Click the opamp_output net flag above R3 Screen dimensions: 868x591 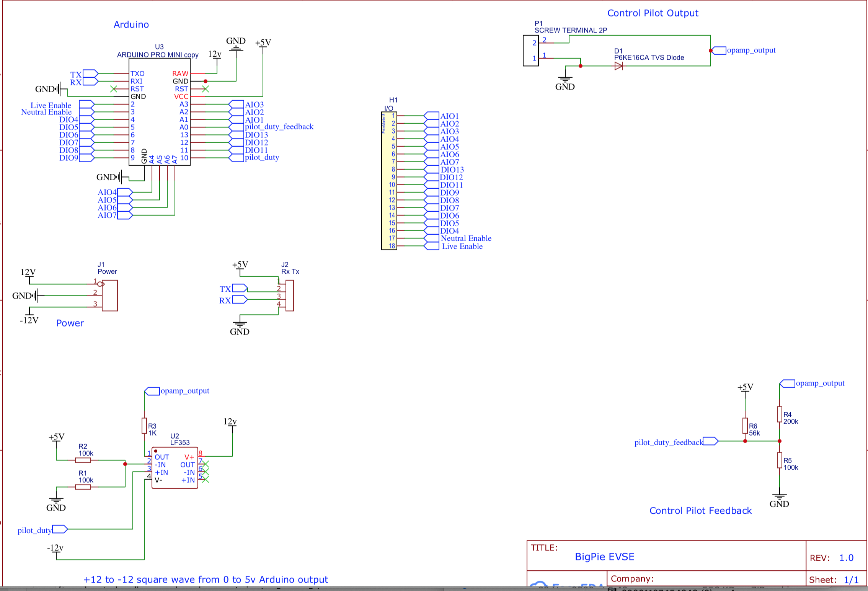click(152, 391)
